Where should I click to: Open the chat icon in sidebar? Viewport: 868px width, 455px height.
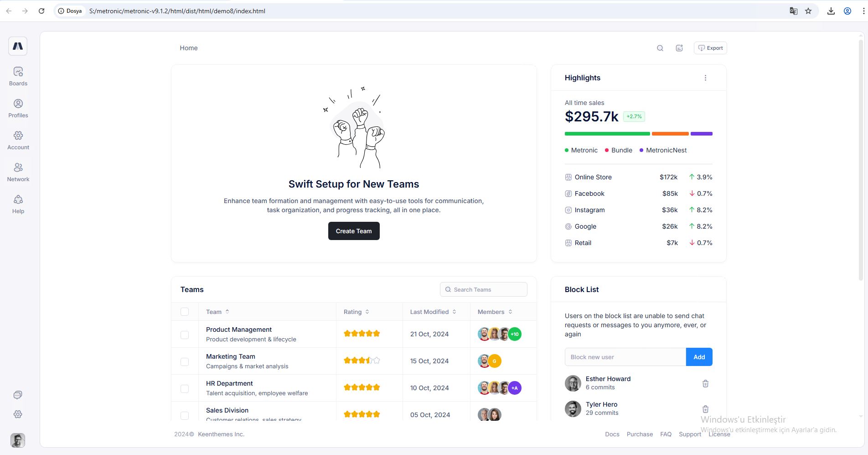pos(18,395)
